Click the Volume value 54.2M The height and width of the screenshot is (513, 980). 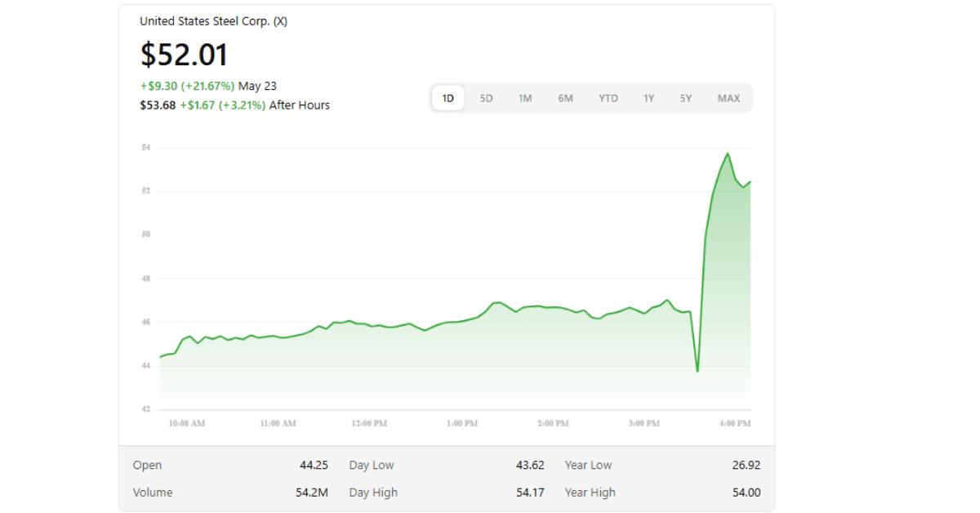312,493
